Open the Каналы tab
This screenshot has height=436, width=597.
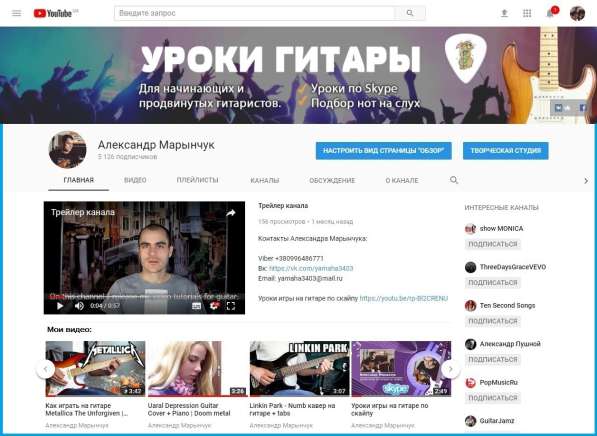click(265, 180)
